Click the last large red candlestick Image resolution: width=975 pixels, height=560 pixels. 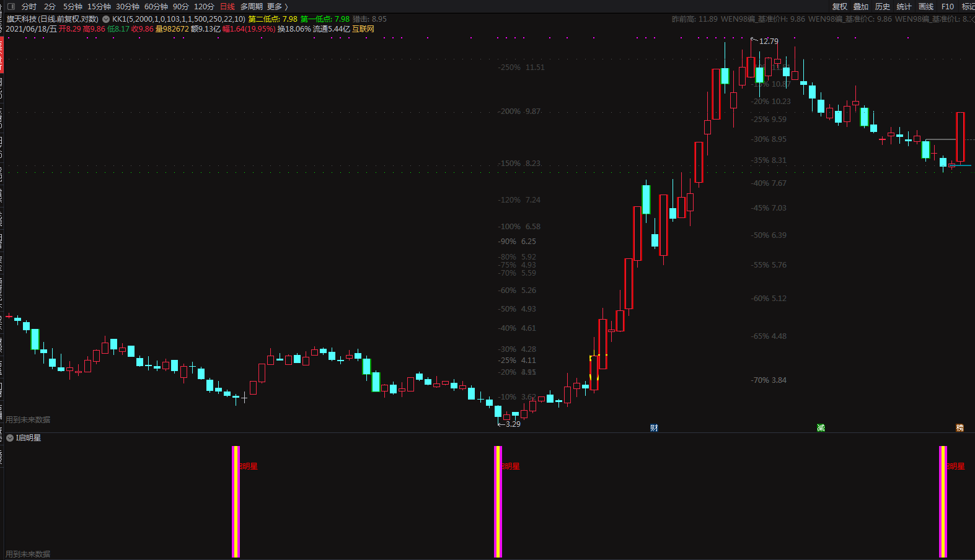point(960,137)
